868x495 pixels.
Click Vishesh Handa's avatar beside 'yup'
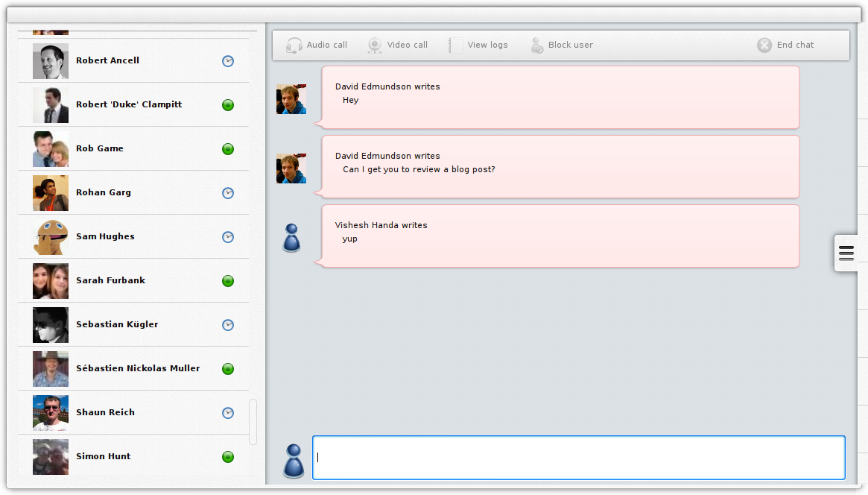[291, 238]
